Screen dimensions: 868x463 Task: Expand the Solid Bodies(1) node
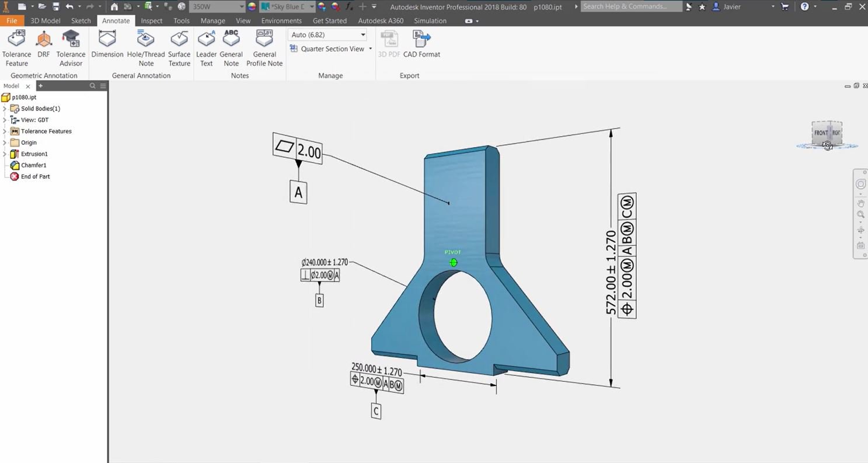[x=5, y=109]
